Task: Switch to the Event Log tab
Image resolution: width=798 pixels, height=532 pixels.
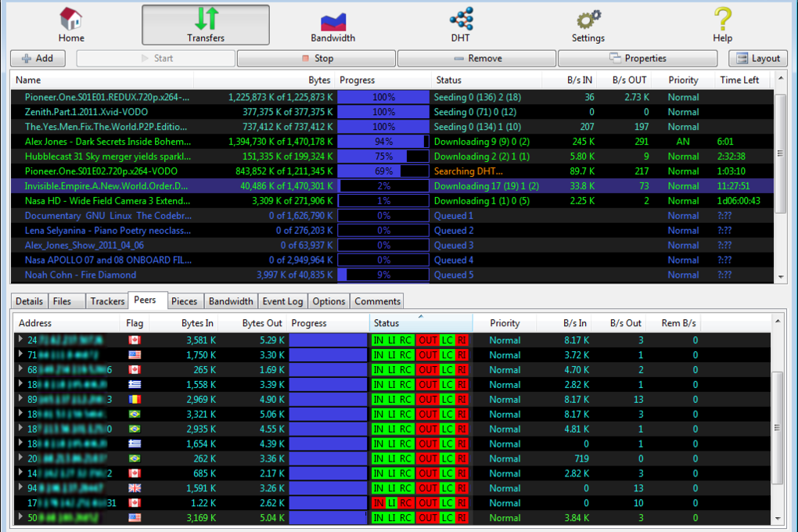Action: click(x=282, y=301)
